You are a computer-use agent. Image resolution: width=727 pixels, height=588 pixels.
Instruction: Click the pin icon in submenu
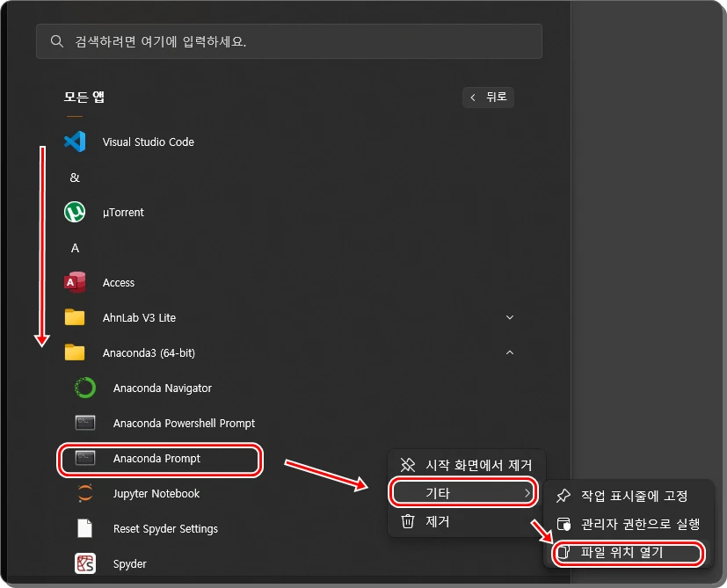pos(563,496)
